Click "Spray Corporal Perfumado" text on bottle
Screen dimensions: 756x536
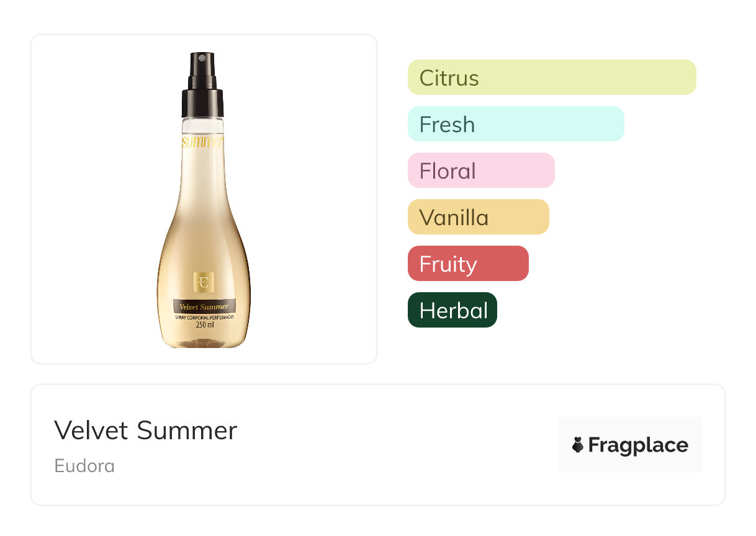point(204,317)
